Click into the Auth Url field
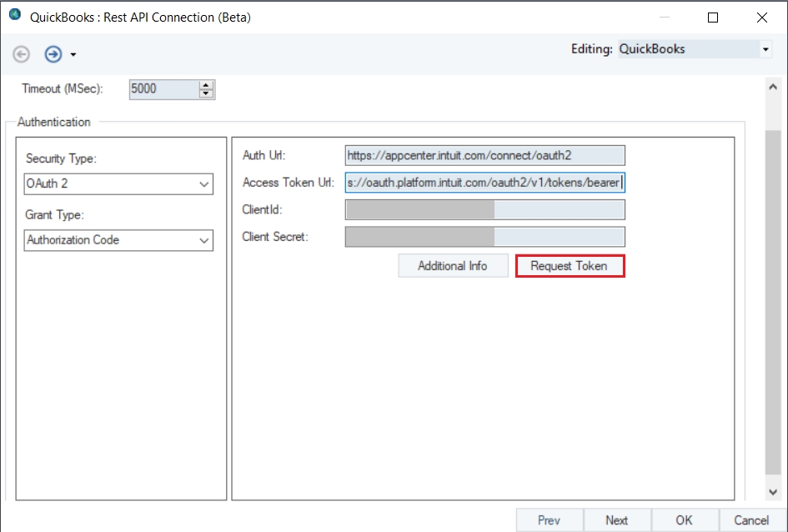Screen dimensions: 788x532 [x=485, y=155]
